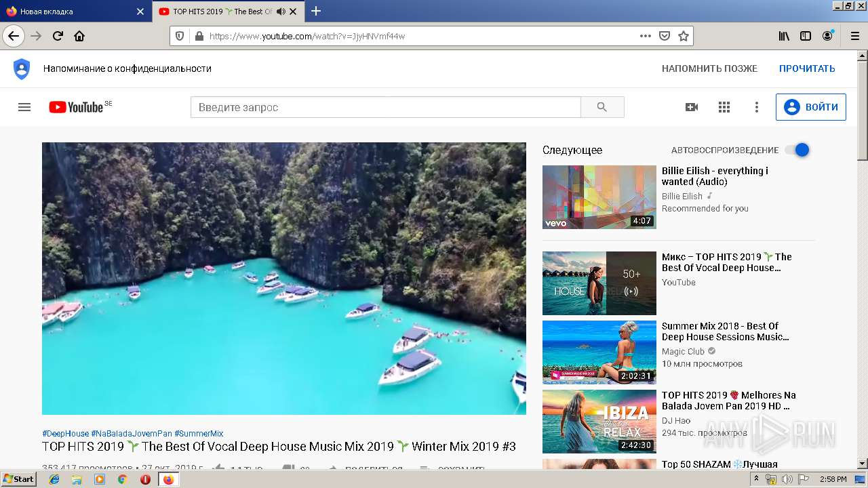868x488 pixels.
Task: Open the Windows Start button
Action: pos(19,479)
